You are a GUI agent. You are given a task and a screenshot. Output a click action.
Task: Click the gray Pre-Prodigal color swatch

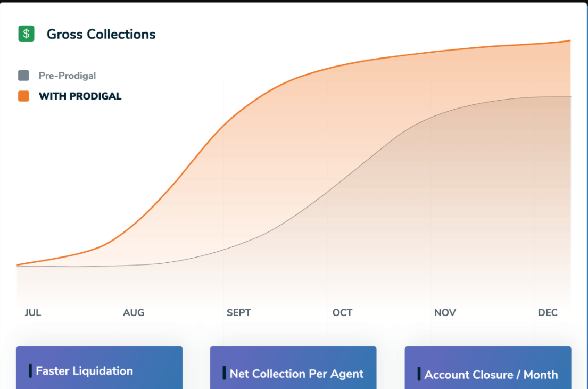(x=23, y=76)
